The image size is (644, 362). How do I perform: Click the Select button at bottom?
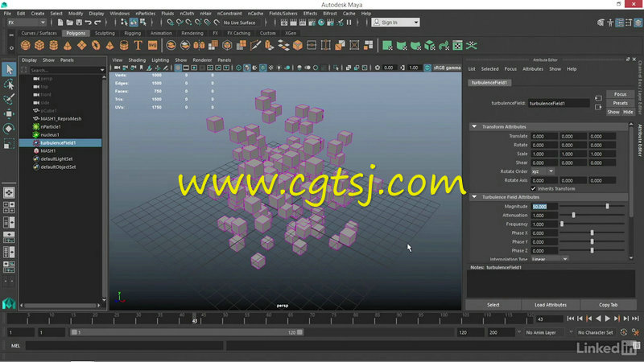tap(493, 305)
